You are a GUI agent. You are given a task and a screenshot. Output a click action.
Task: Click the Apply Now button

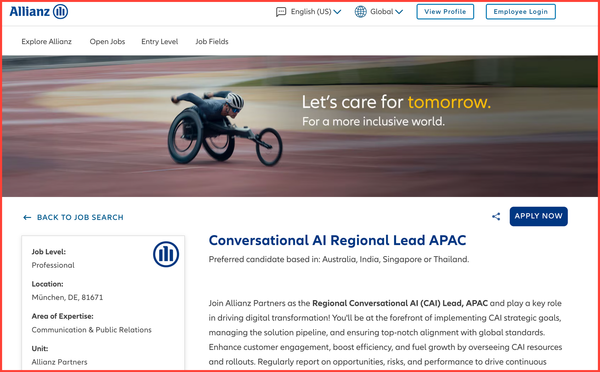538,216
